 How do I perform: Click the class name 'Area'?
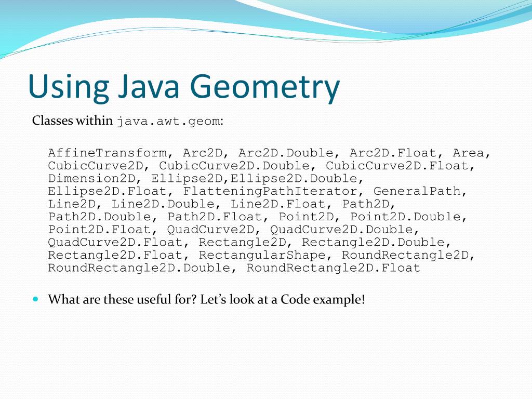click(x=468, y=153)
